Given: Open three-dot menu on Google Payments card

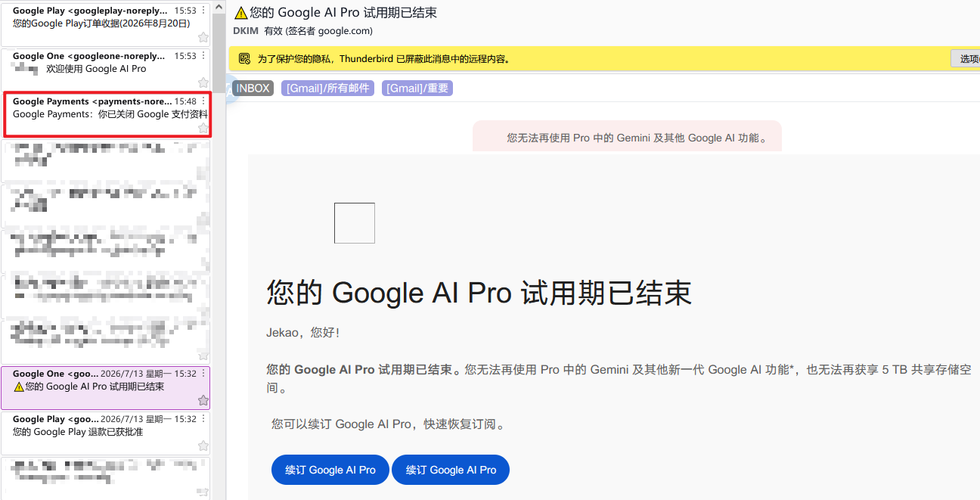Looking at the screenshot, I should 203,101.
